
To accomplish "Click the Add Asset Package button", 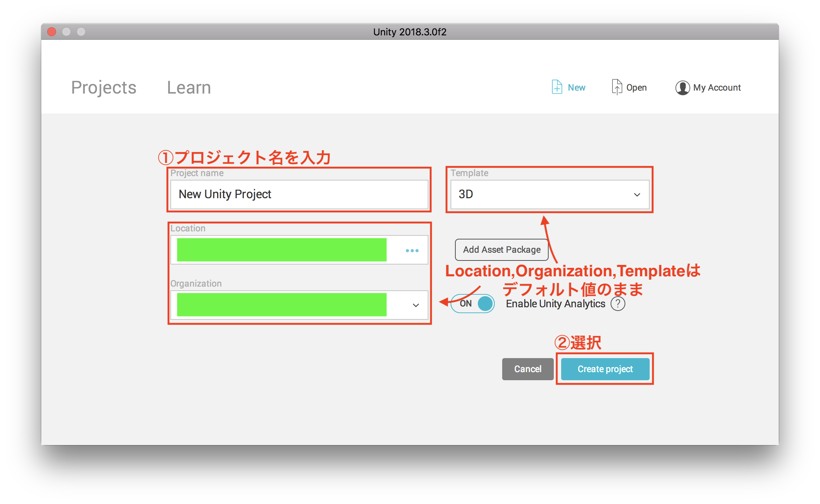I will pos(501,250).
